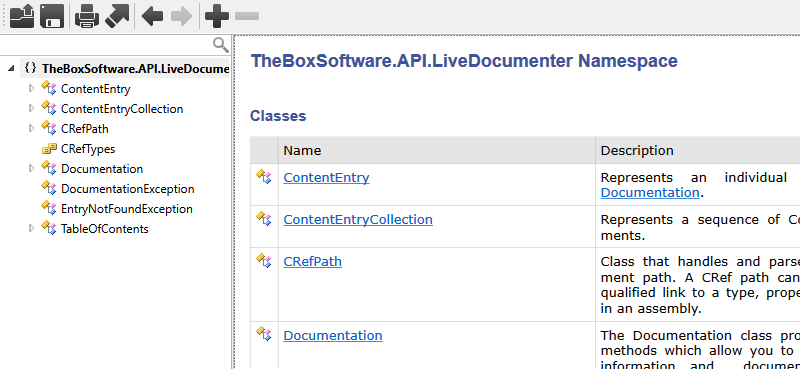The width and height of the screenshot is (800, 369).
Task: Expand the ContentEntry tree node
Action: tap(31, 88)
